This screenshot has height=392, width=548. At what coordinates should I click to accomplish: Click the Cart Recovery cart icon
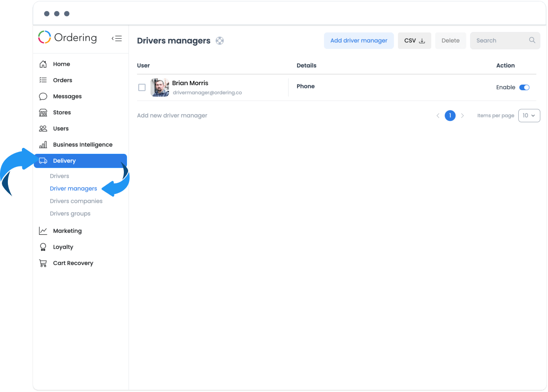(43, 263)
